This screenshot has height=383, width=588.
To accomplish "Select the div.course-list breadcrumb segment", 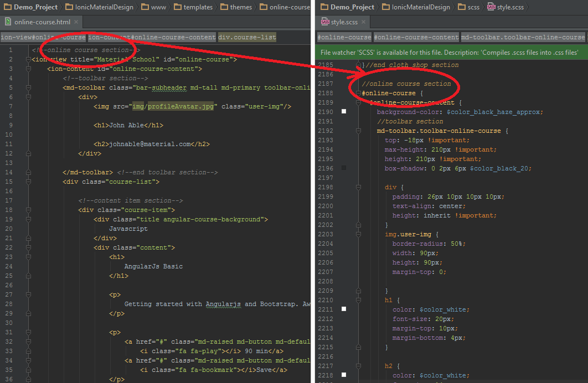I will coord(246,38).
